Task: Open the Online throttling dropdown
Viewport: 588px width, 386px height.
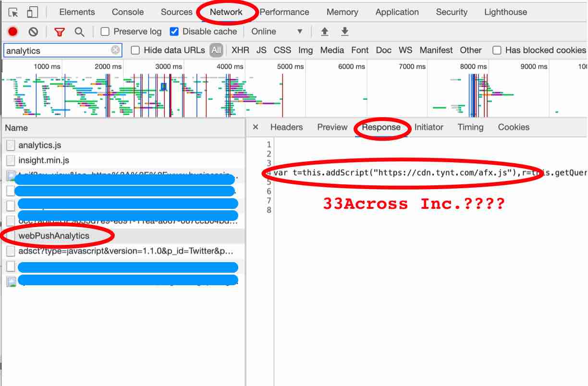Action: (x=277, y=32)
